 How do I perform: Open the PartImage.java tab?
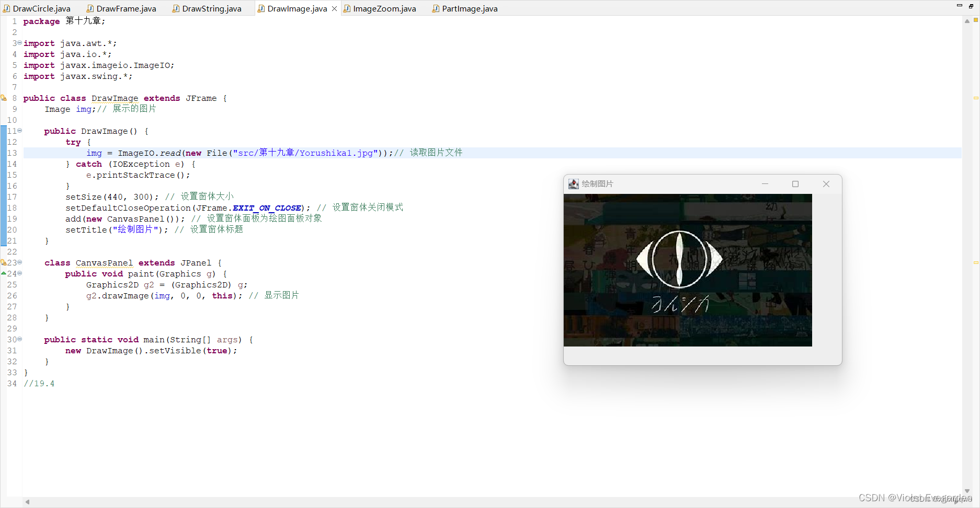point(465,8)
